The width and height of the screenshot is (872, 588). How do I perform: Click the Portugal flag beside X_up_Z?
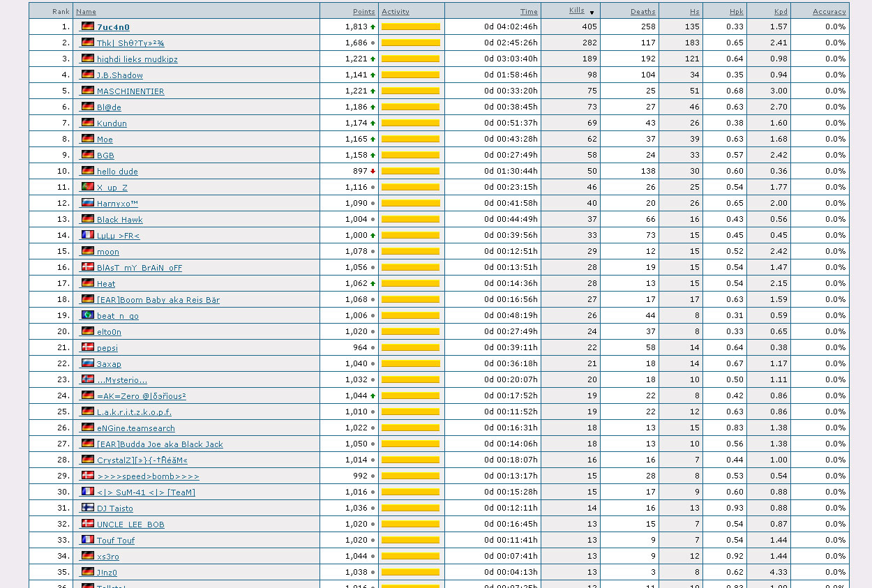click(x=87, y=187)
